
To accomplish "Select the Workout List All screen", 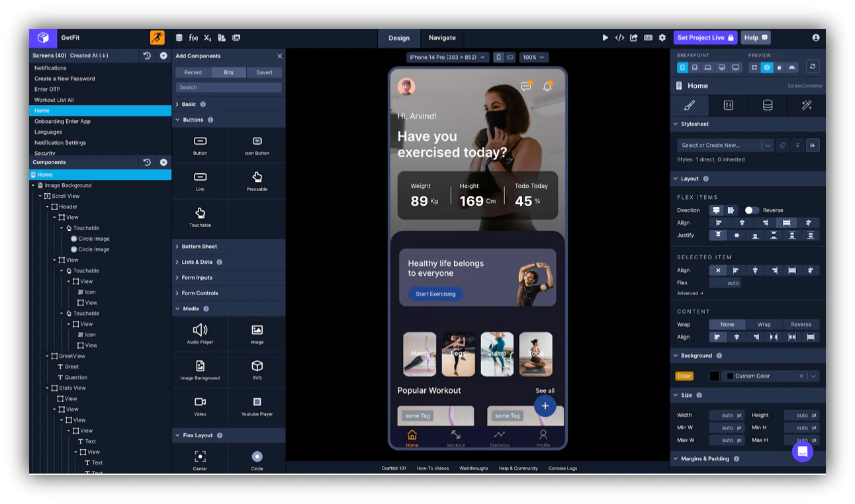I will [x=100, y=100].
